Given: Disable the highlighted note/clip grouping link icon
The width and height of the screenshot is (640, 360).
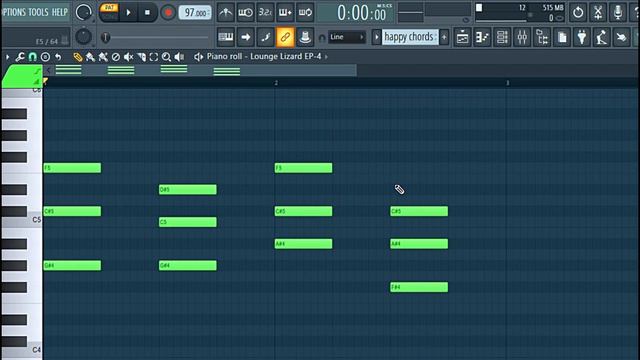Looking at the screenshot, I should click(285, 37).
